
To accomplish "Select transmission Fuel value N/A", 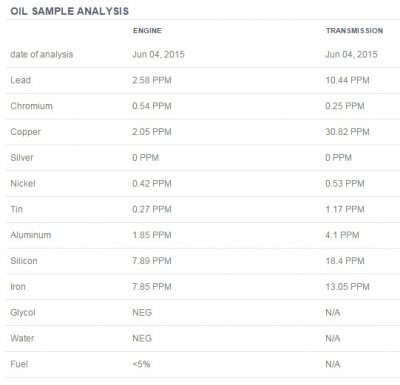I will (333, 364).
